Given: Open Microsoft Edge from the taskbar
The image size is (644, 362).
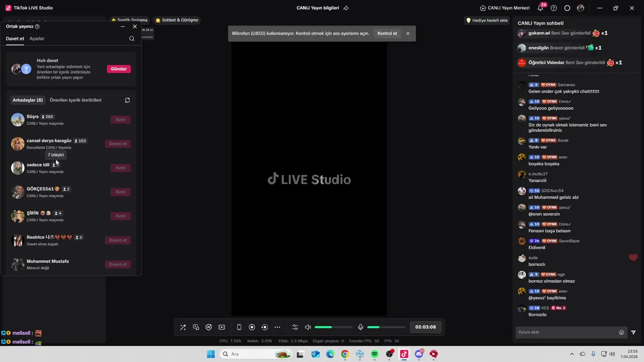Looking at the screenshot, I should tap(330, 354).
